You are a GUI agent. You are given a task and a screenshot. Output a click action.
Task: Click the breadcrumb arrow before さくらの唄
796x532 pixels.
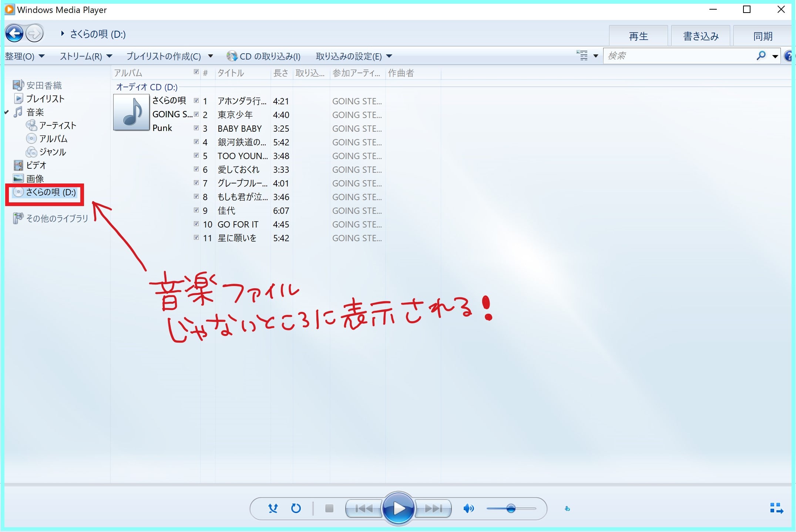click(x=63, y=34)
